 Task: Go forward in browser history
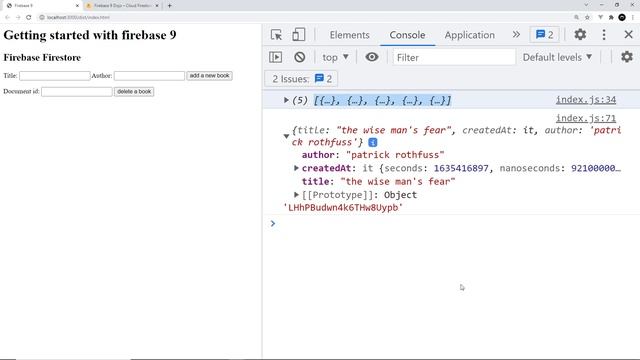(x=18, y=17)
